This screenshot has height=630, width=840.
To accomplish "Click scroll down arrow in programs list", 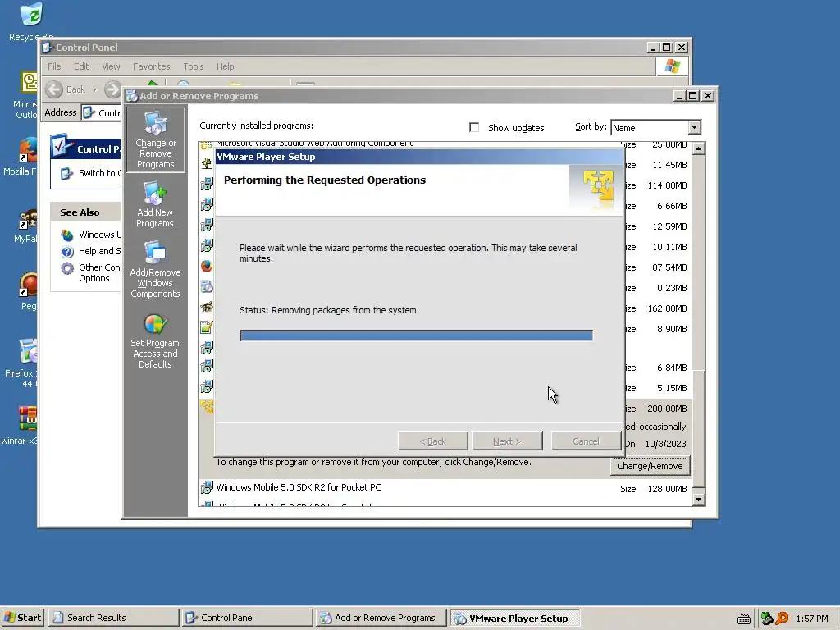I will [x=699, y=500].
